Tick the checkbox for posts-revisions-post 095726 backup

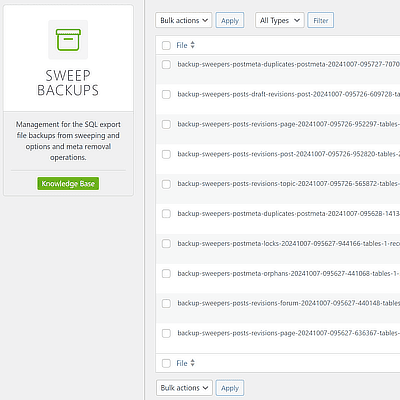click(166, 154)
